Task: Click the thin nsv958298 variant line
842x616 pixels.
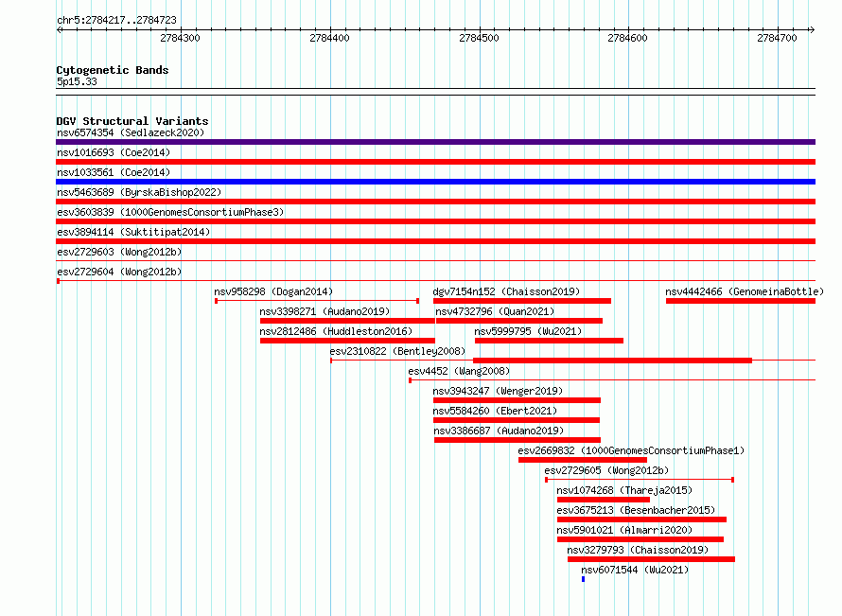Action: (x=317, y=301)
